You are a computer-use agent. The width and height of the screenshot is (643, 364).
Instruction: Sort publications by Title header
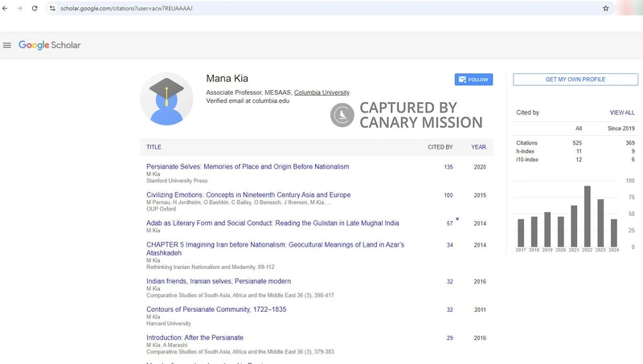(x=154, y=147)
